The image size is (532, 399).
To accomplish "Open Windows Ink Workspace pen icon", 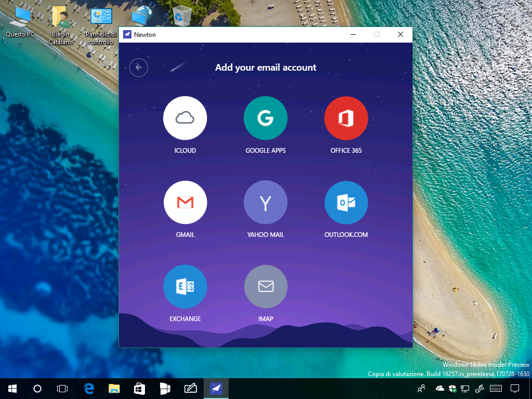I will [479, 389].
